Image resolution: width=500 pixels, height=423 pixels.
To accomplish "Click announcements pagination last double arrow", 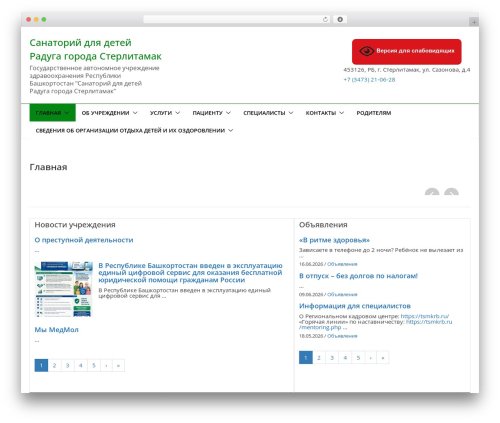I will point(383,357).
